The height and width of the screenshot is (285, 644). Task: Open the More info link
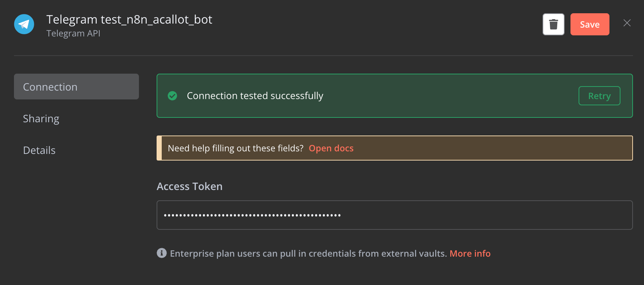click(x=470, y=253)
